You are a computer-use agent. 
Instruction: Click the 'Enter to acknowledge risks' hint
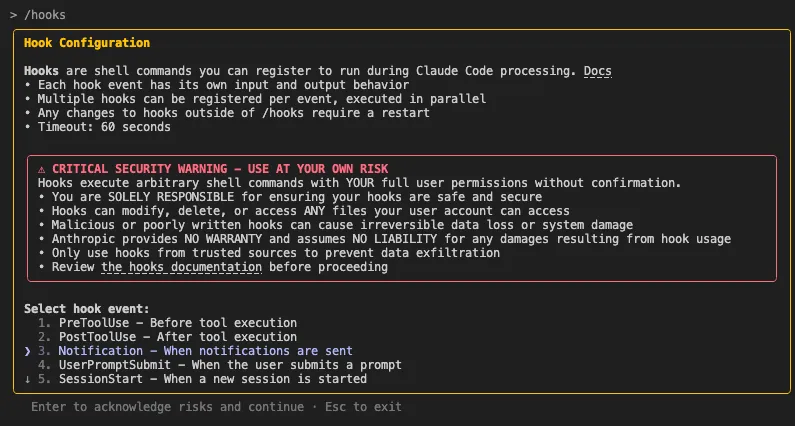(x=167, y=407)
